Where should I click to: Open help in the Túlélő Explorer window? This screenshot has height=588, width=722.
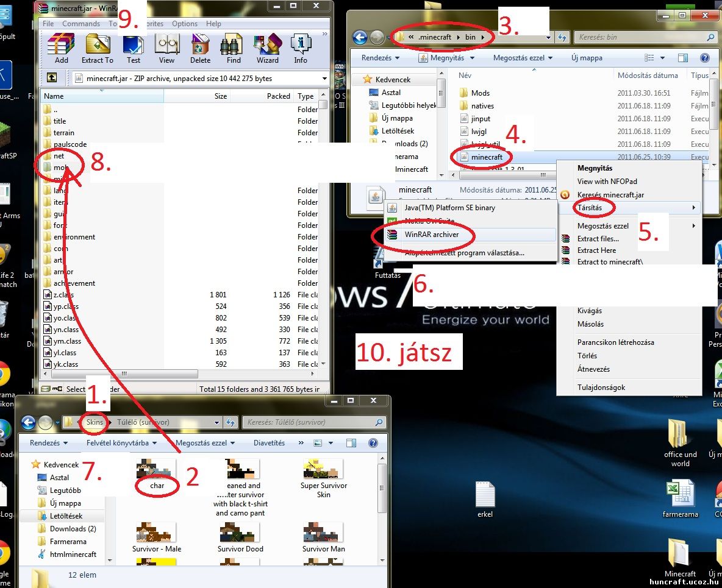(373, 442)
